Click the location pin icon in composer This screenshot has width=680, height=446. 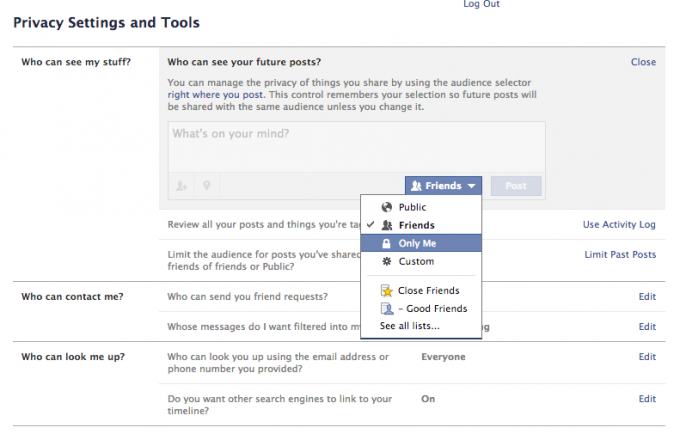click(x=206, y=186)
